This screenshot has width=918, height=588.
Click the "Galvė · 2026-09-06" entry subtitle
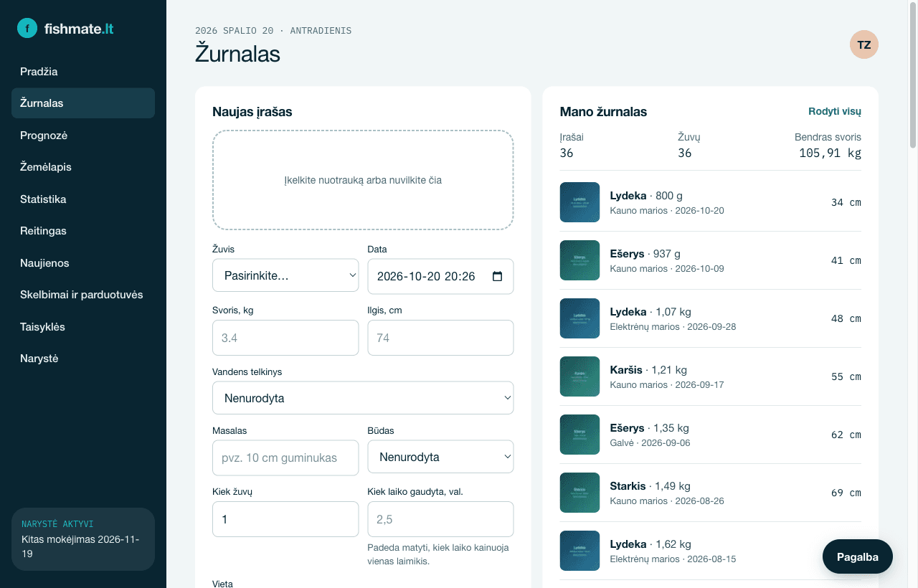coord(650,443)
